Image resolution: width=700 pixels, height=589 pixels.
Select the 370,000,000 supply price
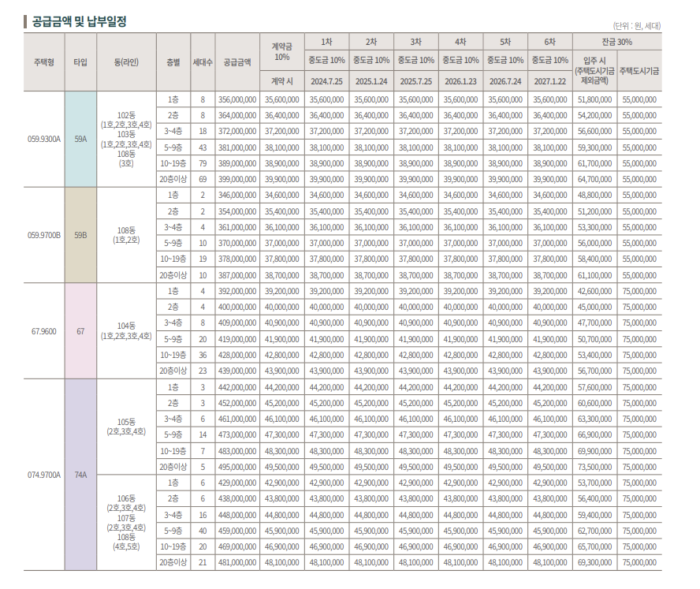tap(237, 243)
